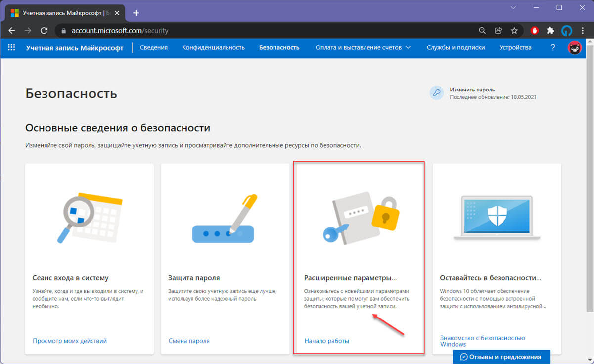View site info lock icon
Screen dimensions: 594x364
coord(63,31)
